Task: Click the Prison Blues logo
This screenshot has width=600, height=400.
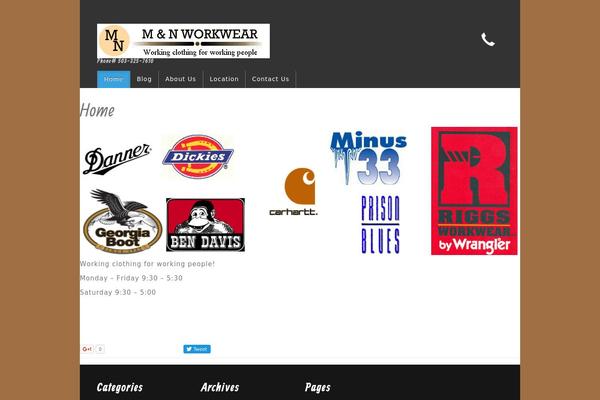Action: pos(380,224)
